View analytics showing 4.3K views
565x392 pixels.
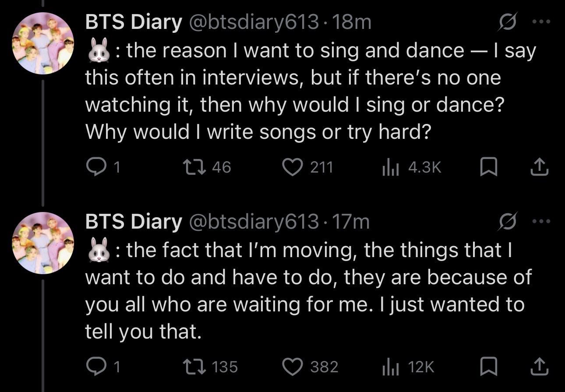389,167
